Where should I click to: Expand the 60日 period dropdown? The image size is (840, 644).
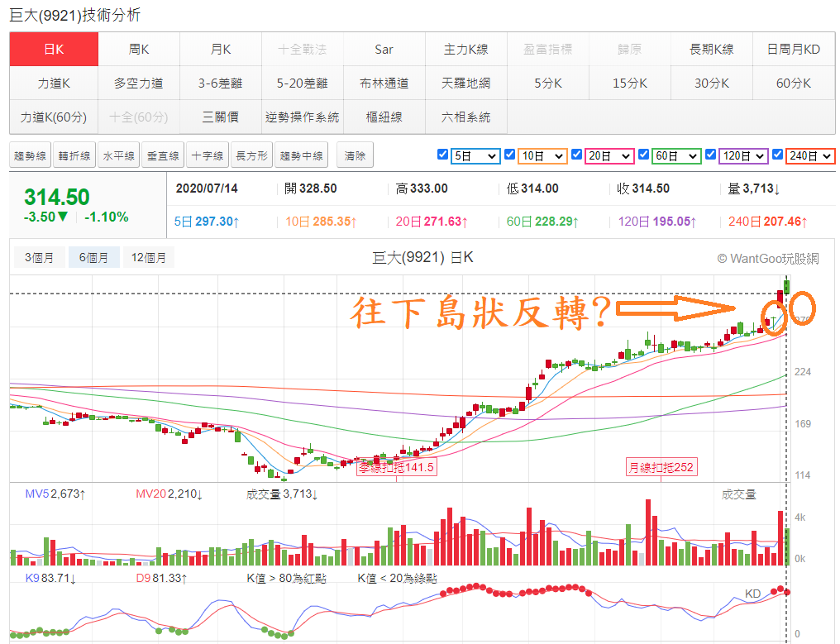coord(676,156)
